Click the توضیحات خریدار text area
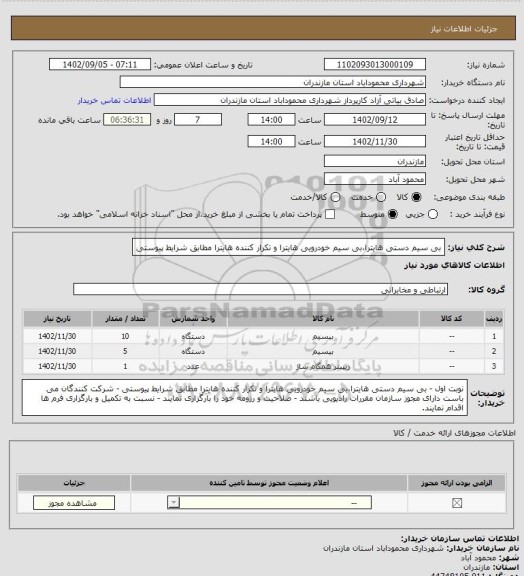The width and height of the screenshot is (524, 576). [x=245, y=398]
